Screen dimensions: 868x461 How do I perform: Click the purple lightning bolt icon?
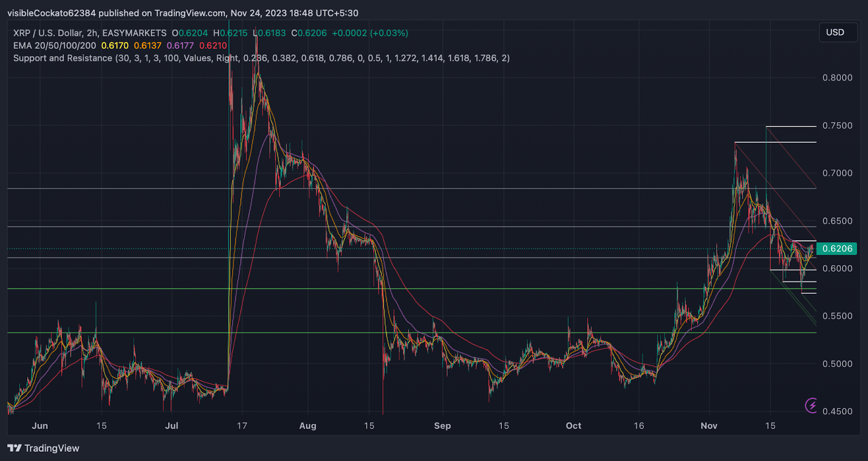coord(812,405)
